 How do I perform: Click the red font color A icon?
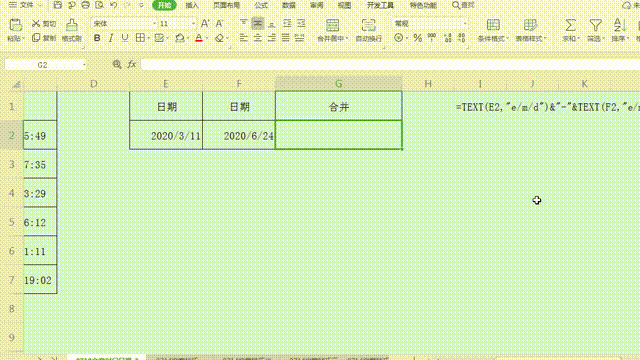199,38
